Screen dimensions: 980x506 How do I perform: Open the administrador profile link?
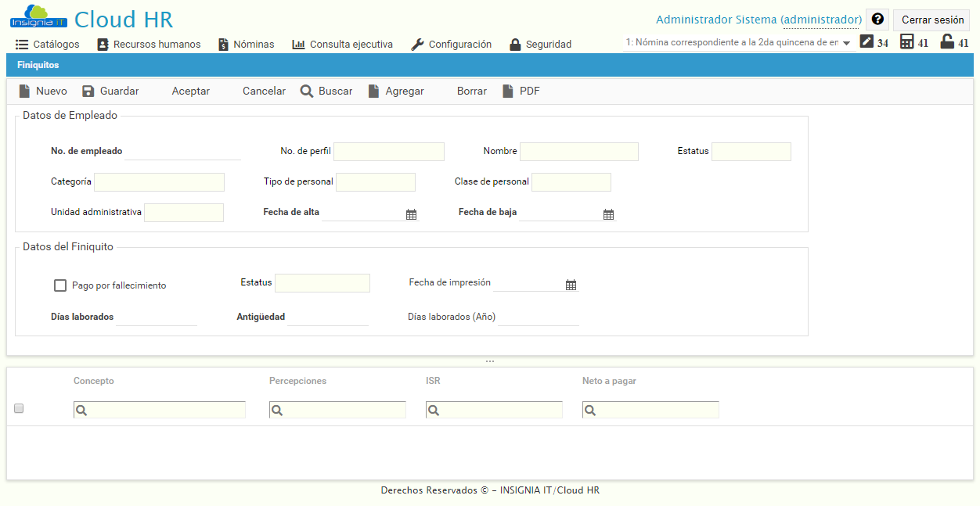[x=821, y=19]
